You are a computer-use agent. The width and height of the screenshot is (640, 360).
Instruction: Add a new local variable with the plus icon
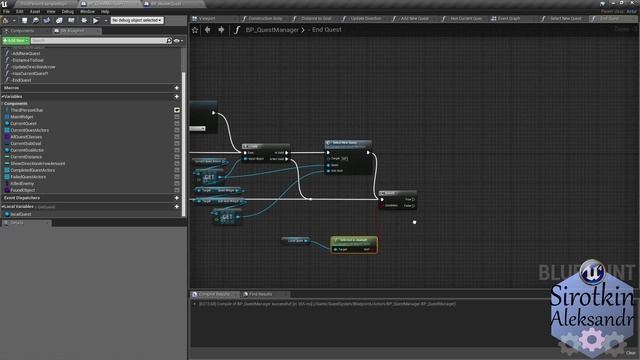(177, 207)
